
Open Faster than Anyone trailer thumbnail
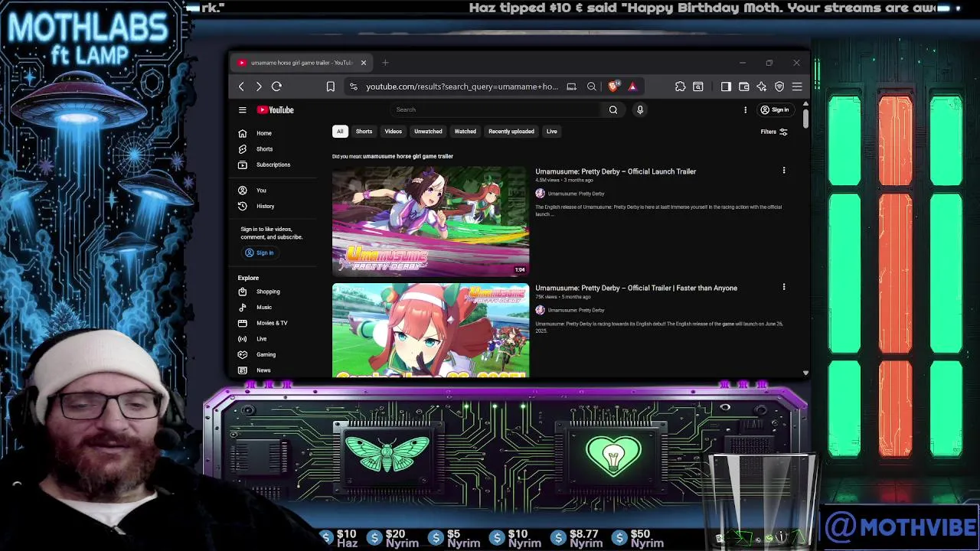pos(430,331)
